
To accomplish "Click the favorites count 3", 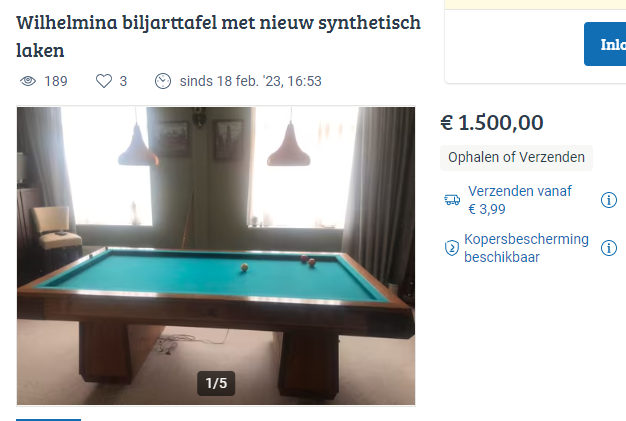I will (123, 81).
